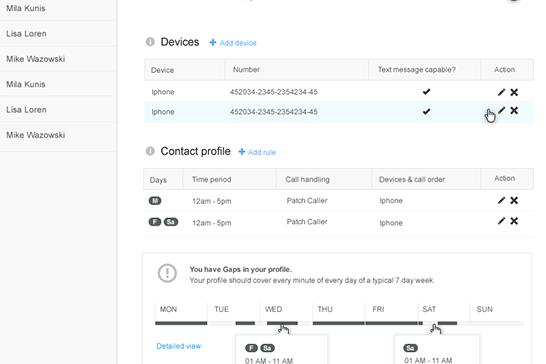546x364 pixels.
Task: Click the Add device link
Action: click(233, 43)
